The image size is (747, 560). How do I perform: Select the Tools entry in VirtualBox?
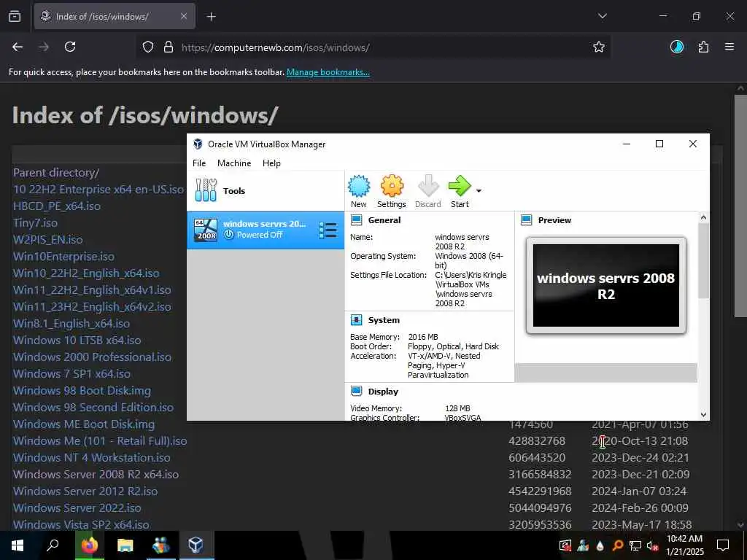[266, 191]
